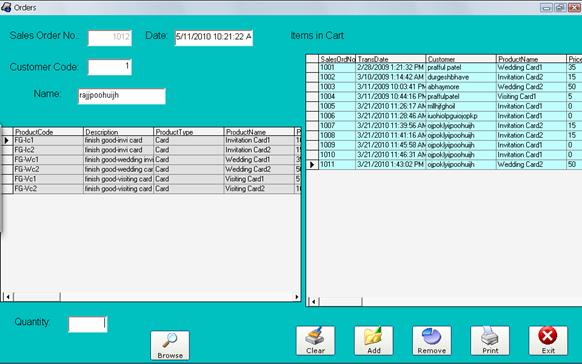Select product code FG-Vc2 cell

click(x=48, y=188)
